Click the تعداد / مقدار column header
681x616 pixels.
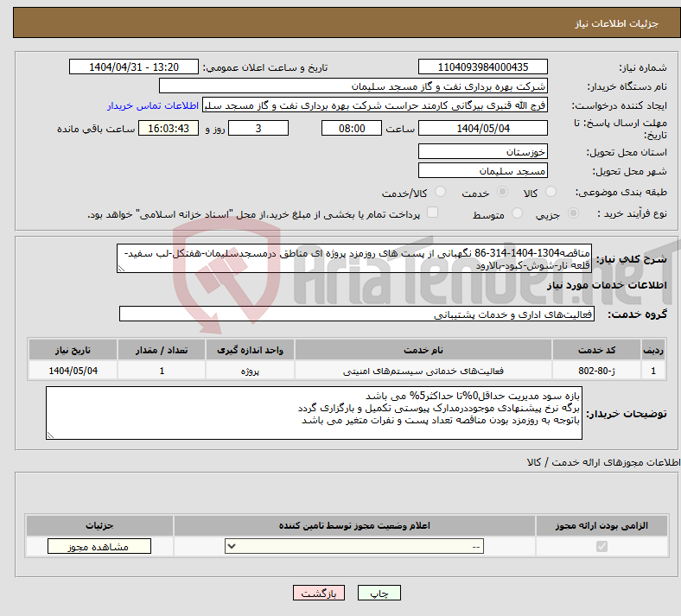tap(162, 350)
